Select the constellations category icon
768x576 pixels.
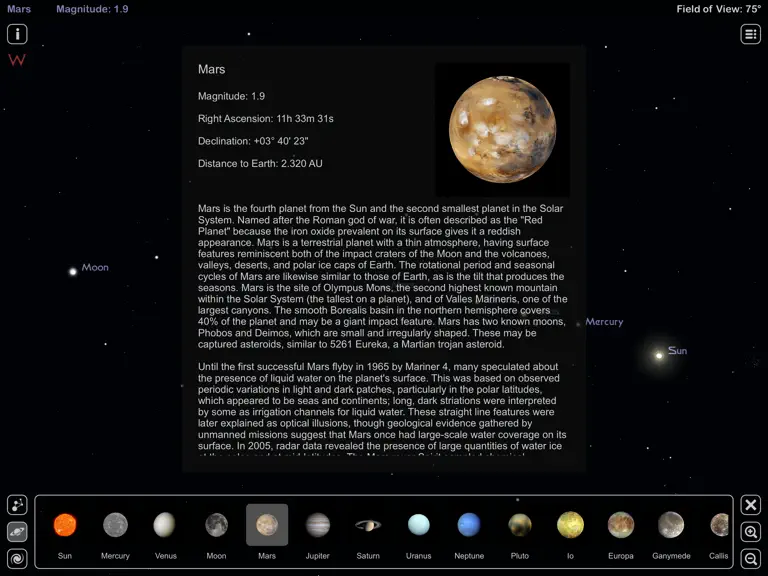pos(17,505)
